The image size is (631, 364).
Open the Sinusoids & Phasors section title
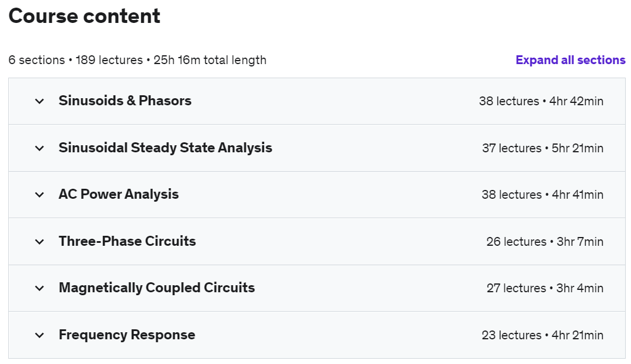pos(125,101)
